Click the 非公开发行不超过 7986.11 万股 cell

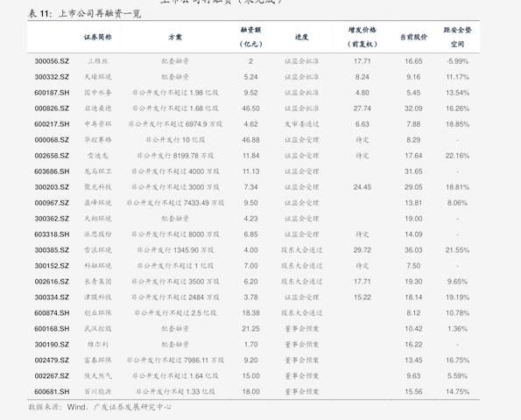click(x=175, y=360)
